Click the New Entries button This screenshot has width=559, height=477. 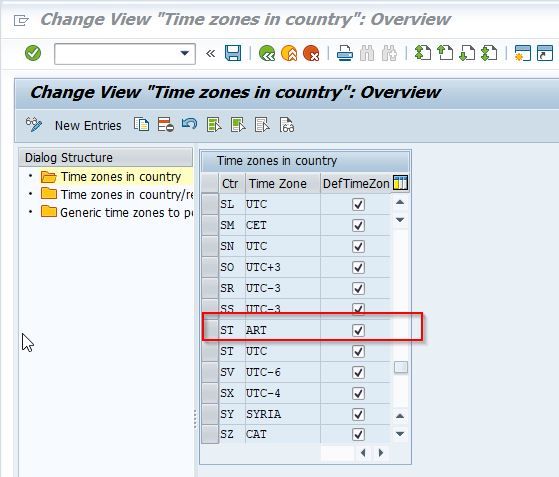[88, 125]
